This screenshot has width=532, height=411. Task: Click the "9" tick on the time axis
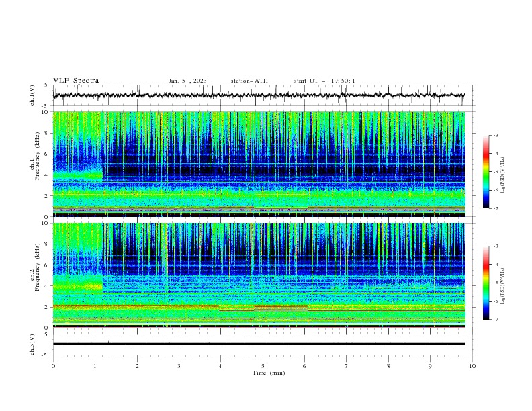430,366
